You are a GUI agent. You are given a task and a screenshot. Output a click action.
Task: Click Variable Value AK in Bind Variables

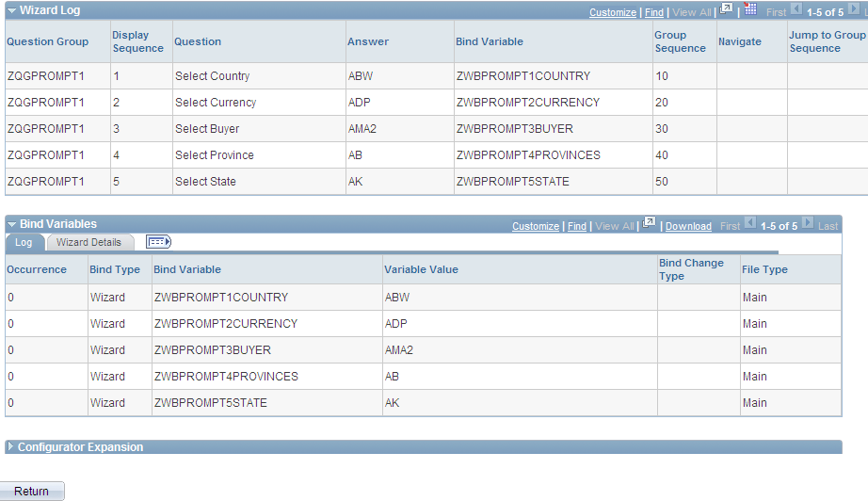392,402
